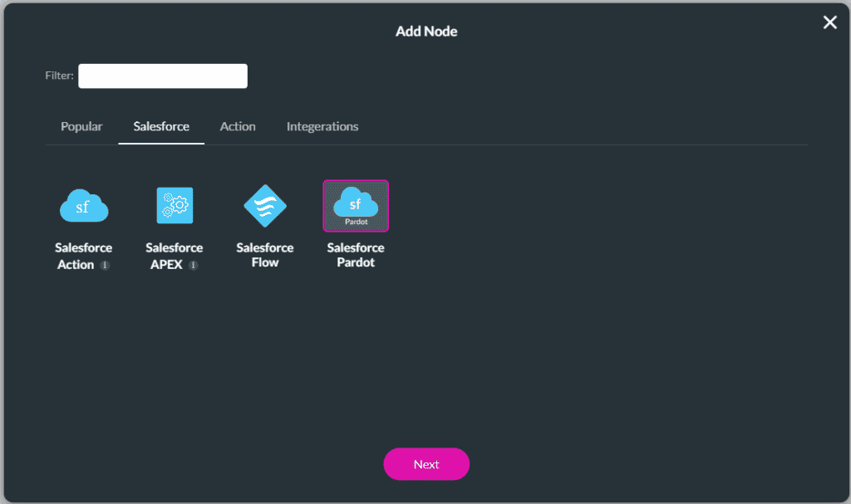Open the info tooltip beside Salesforce APEX
This screenshot has width=851, height=504.
(192, 266)
